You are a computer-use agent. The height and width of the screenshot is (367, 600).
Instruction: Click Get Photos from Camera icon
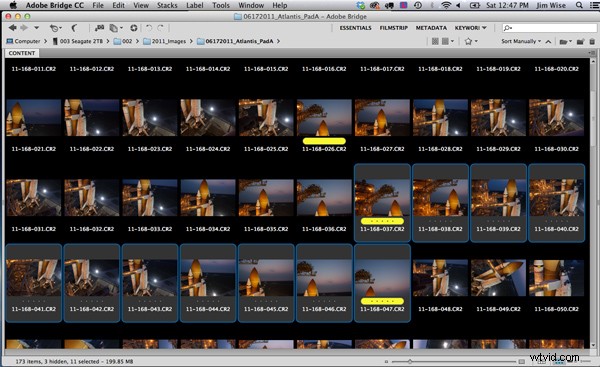(x=99, y=28)
